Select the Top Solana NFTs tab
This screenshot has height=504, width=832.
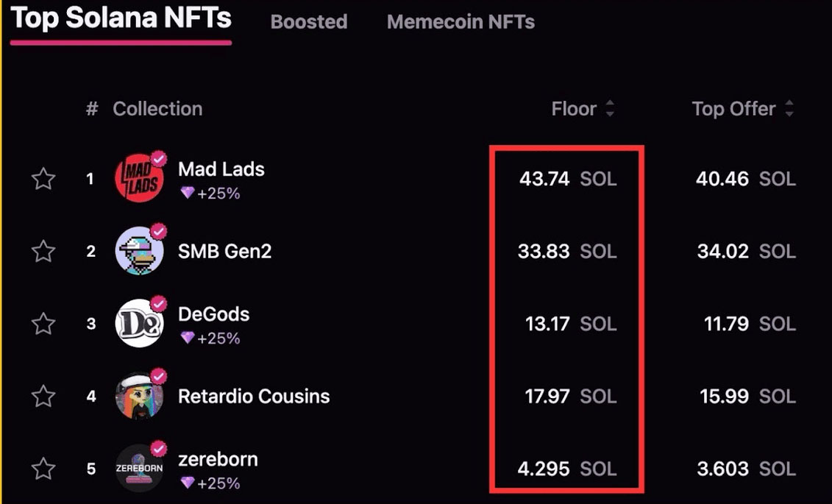pyautogui.click(x=121, y=19)
